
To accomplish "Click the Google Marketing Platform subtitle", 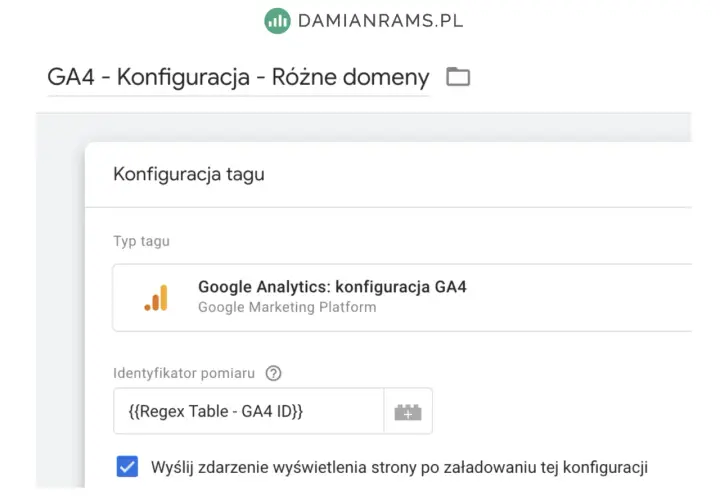I will (x=287, y=307).
